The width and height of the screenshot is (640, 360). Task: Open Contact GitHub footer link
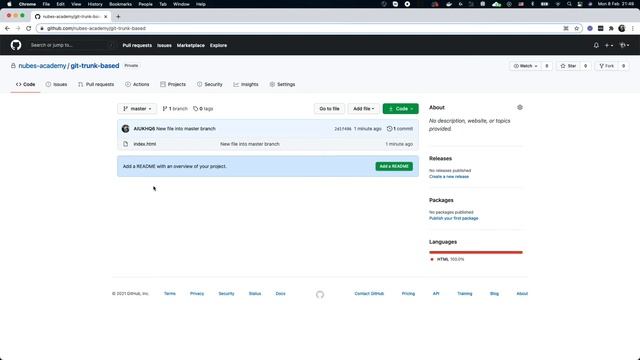(x=369, y=293)
